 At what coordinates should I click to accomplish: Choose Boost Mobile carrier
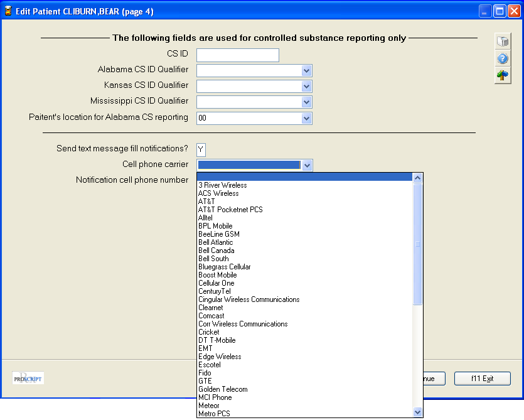pyautogui.click(x=305, y=275)
